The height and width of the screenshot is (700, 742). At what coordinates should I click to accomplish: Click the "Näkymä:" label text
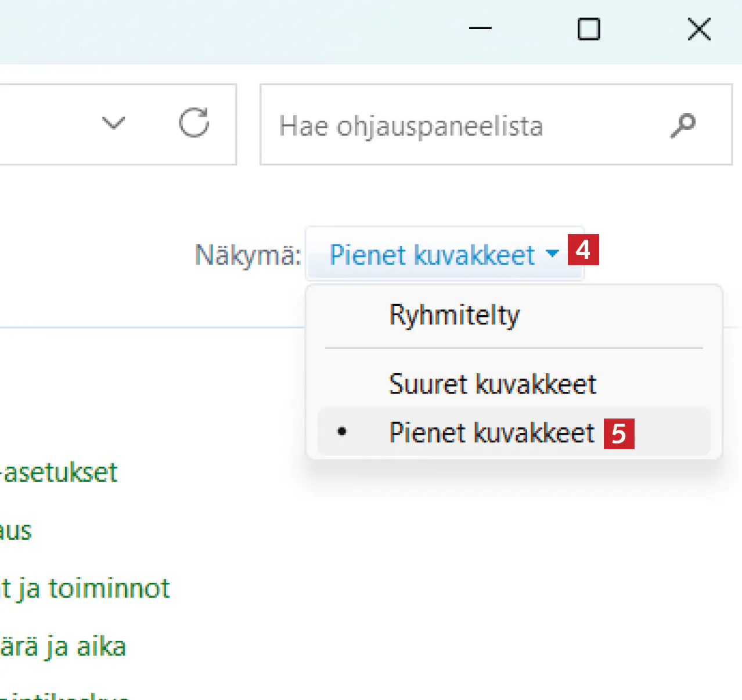click(248, 255)
